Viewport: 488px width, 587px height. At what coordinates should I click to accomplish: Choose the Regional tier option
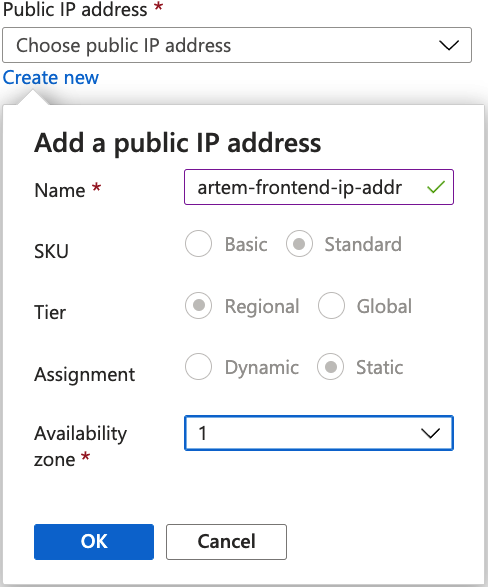pos(198,305)
